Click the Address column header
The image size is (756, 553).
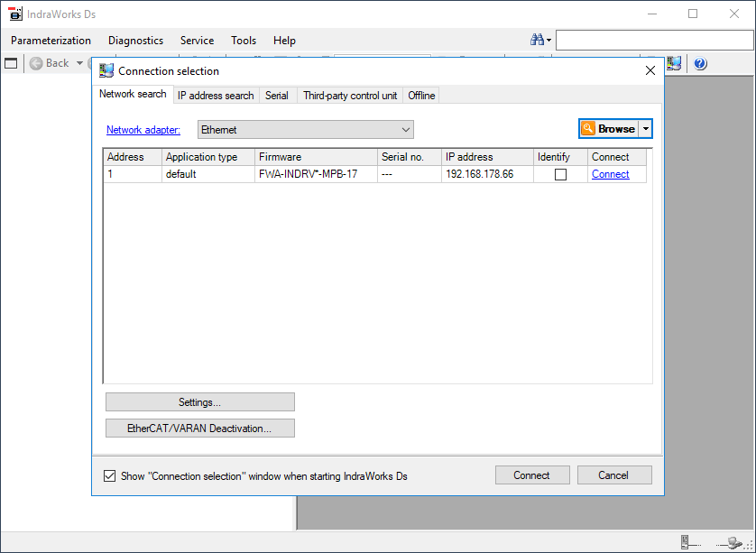point(133,157)
